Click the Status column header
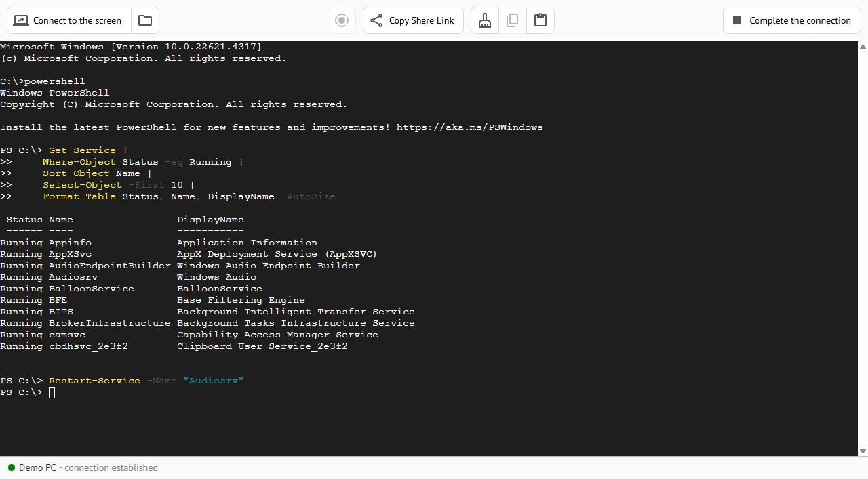Image resolution: width=868 pixels, height=479 pixels. coord(24,220)
